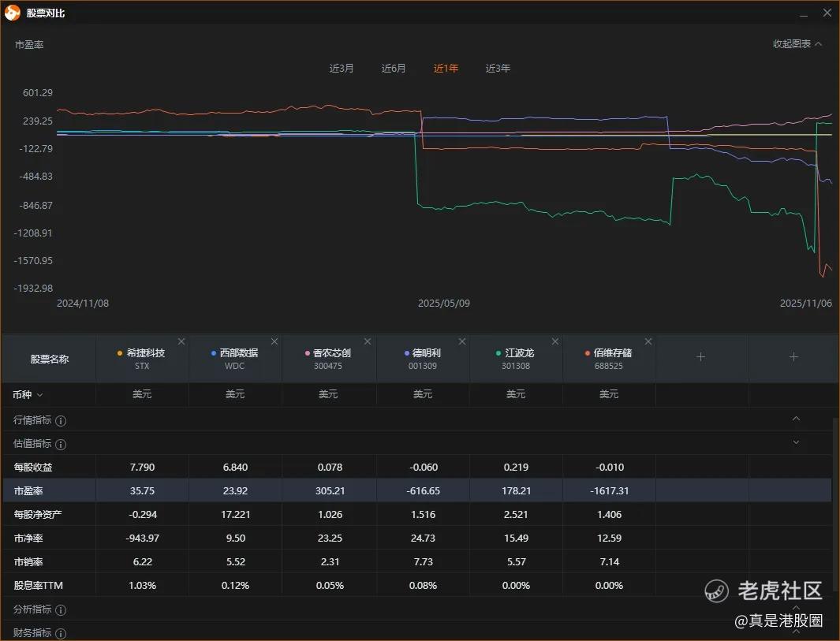Select the 江波龙 stock header
840x641 pixels.
point(516,359)
